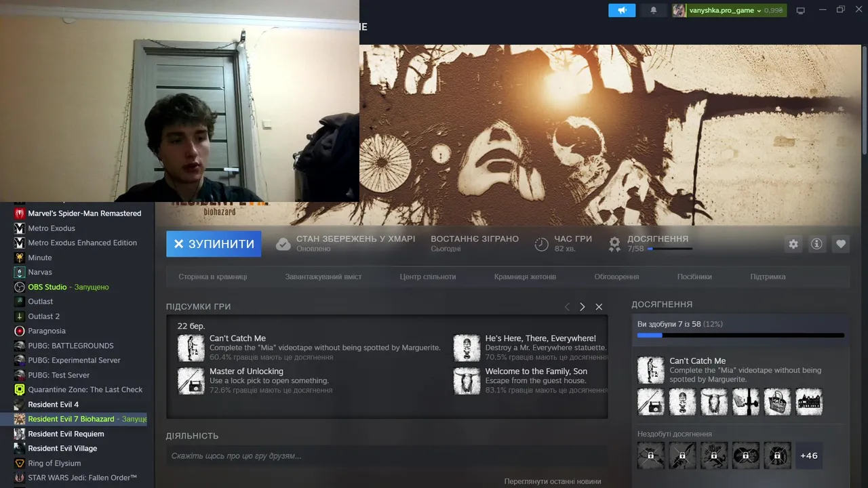The image size is (868, 488).
Task: Click Welcome to the Family, Son achievement icon
Action: click(x=467, y=381)
